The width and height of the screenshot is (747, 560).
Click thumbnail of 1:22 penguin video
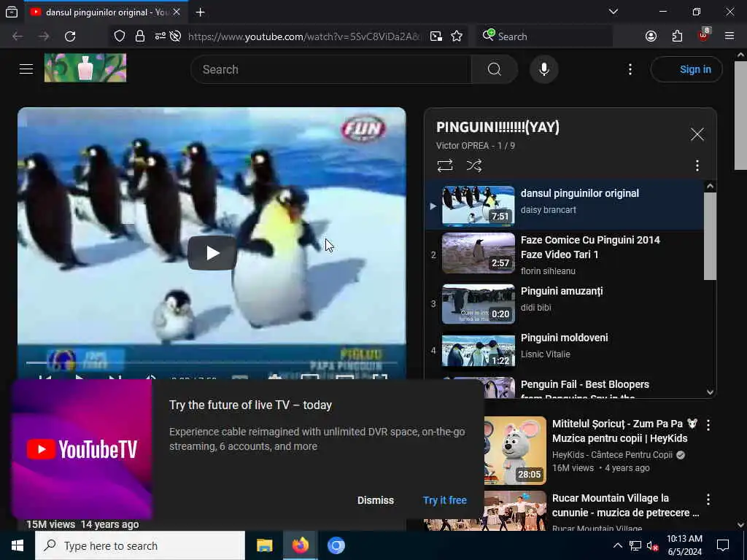tap(479, 351)
